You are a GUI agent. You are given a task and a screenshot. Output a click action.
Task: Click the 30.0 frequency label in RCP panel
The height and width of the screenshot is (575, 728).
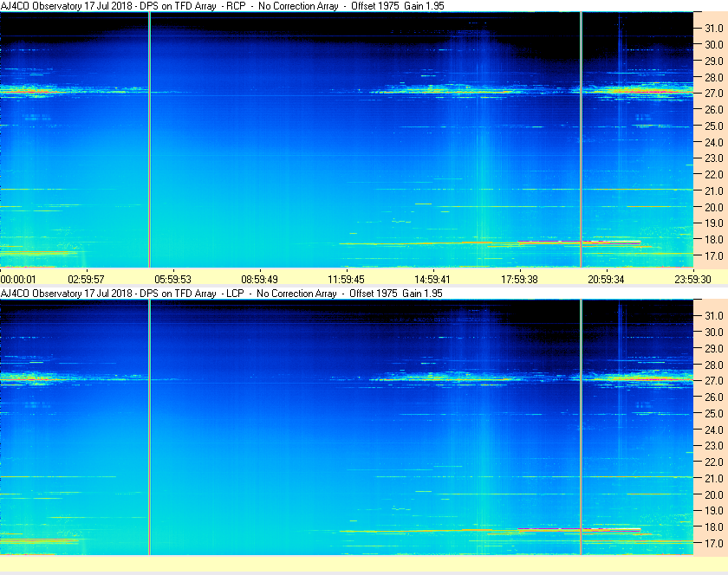click(x=714, y=44)
